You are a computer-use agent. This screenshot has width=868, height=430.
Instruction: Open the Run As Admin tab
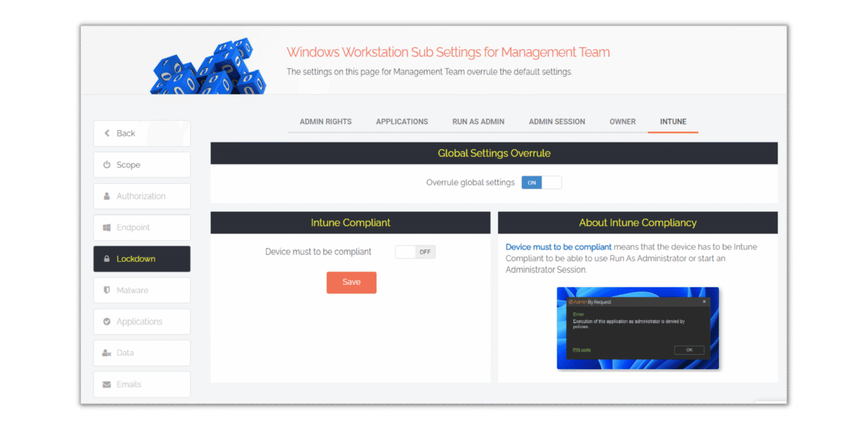pos(478,122)
